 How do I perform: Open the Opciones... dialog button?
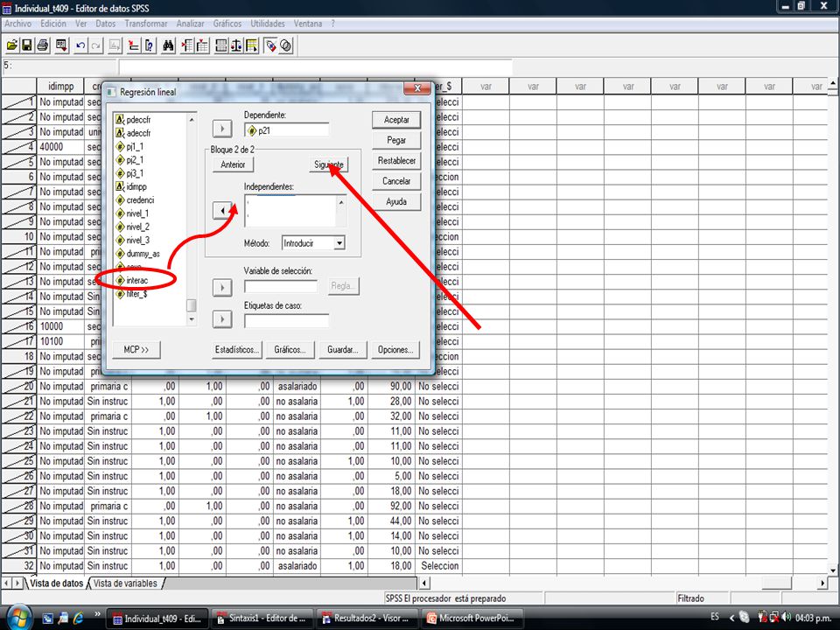pyautogui.click(x=395, y=350)
